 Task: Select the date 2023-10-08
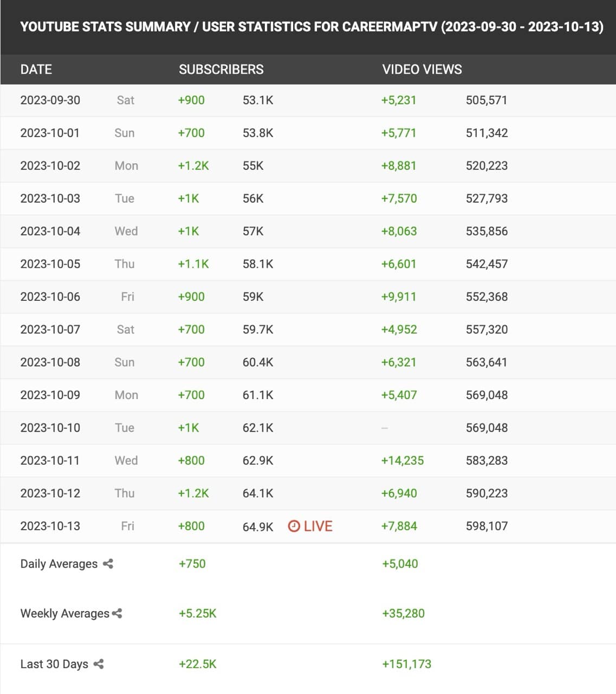tap(50, 362)
